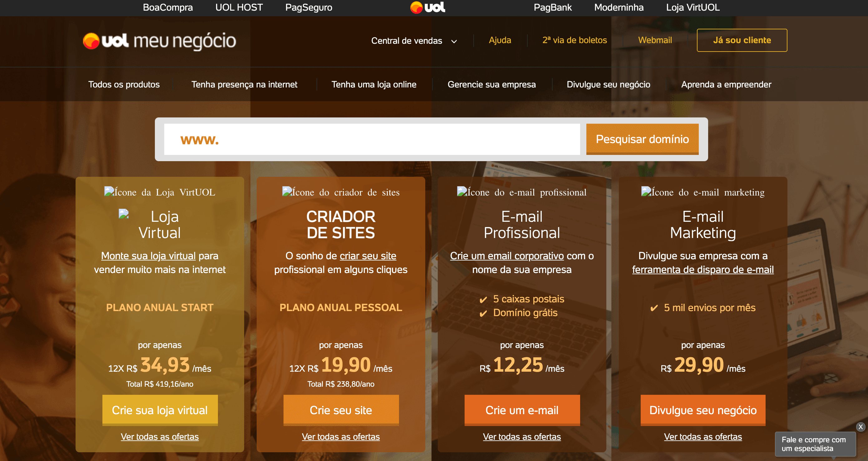Click the UOL logo in top bar
868x461 pixels.
coord(427,7)
